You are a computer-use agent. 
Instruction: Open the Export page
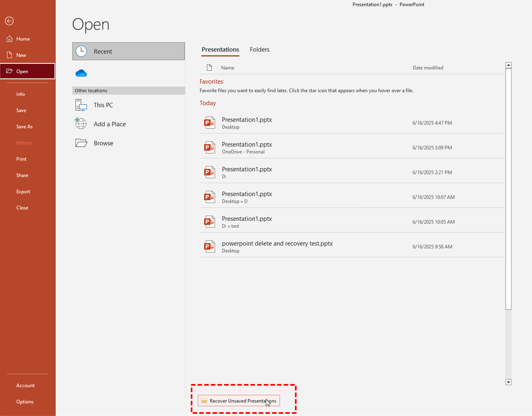(23, 191)
